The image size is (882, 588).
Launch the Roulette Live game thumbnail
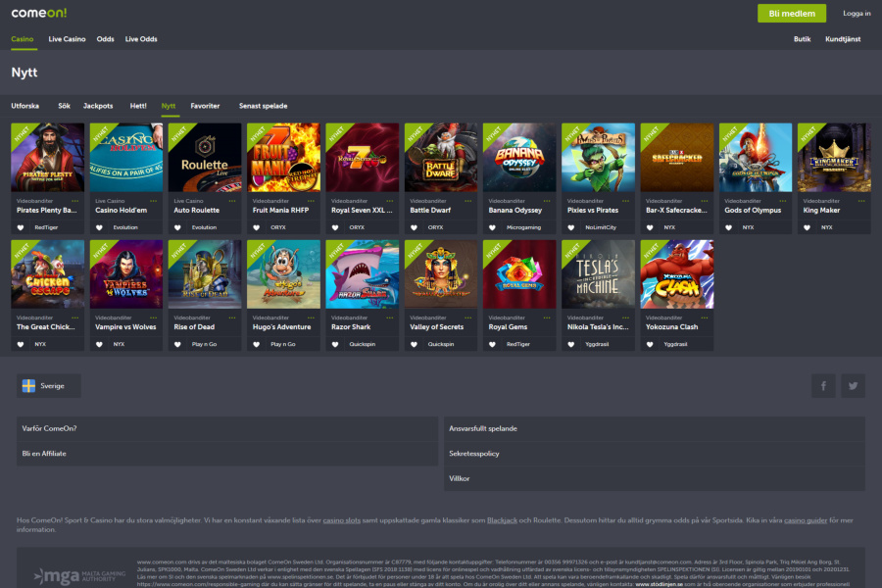point(205,158)
